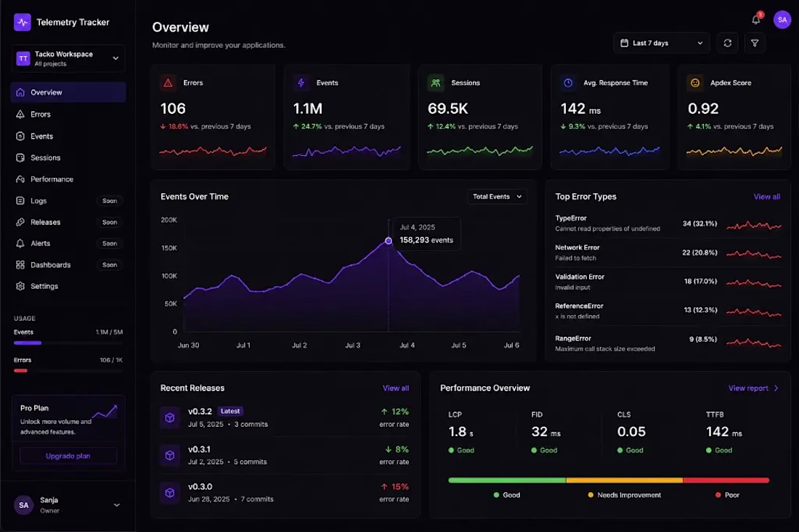
Task: Click the Dashboards grid icon in sidebar
Action: point(20,265)
